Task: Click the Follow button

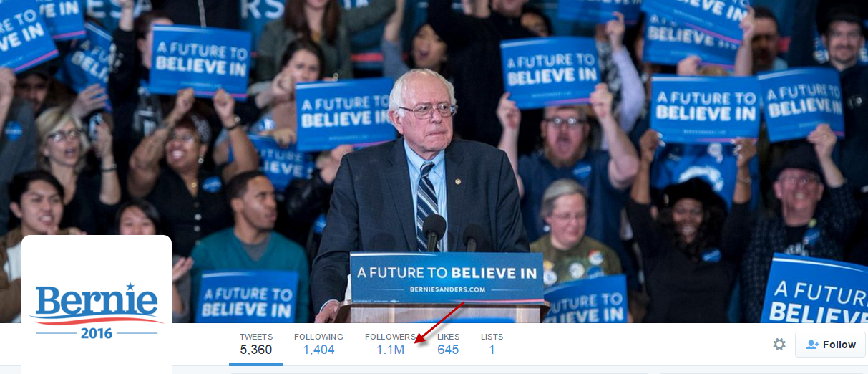Action: pyautogui.click(x=830, y=345)
